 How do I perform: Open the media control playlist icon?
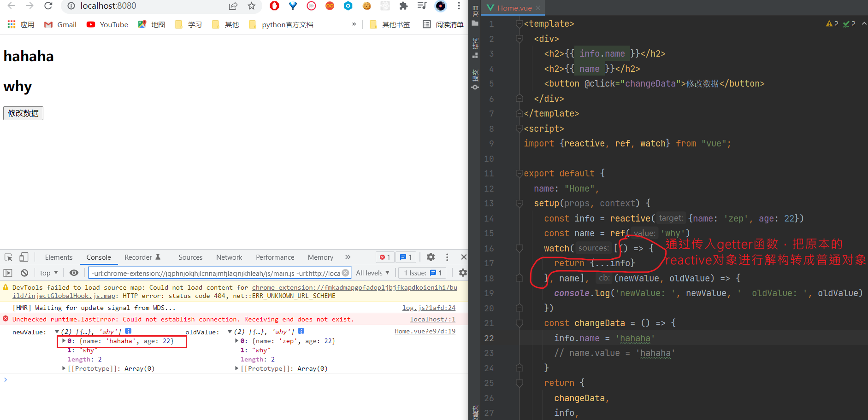click(422, 6)
